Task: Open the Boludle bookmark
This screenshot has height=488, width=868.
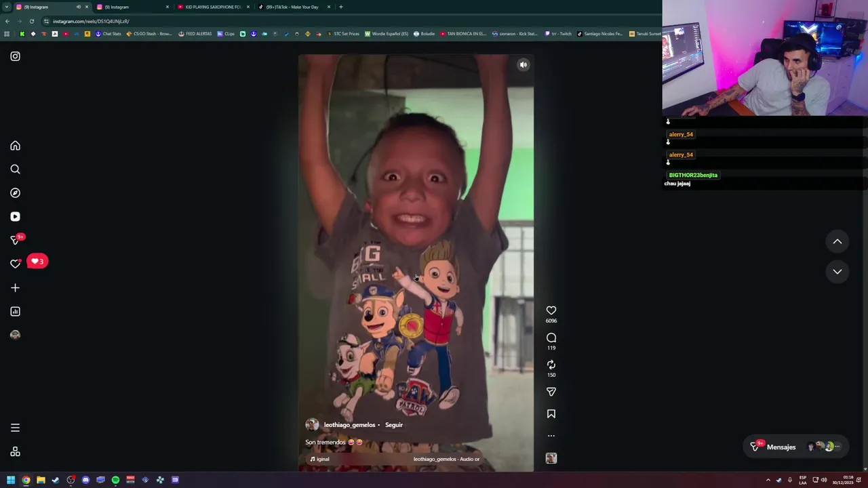Action: point(424,34)
